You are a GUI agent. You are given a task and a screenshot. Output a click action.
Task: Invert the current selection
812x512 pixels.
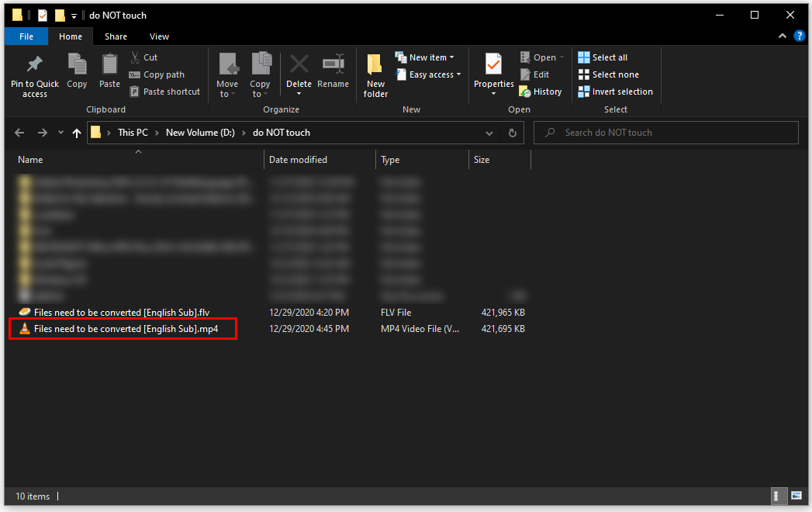616,91
